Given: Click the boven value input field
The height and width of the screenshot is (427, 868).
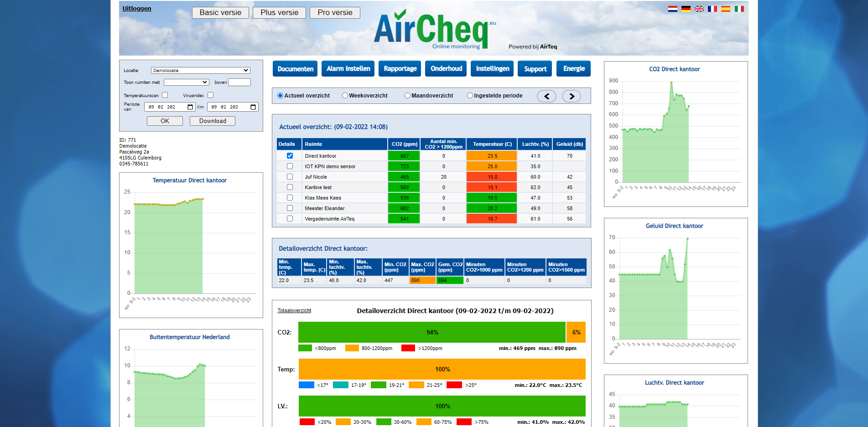Looking at the screenshot, I should pyautogui.click(x=239, y=82).
